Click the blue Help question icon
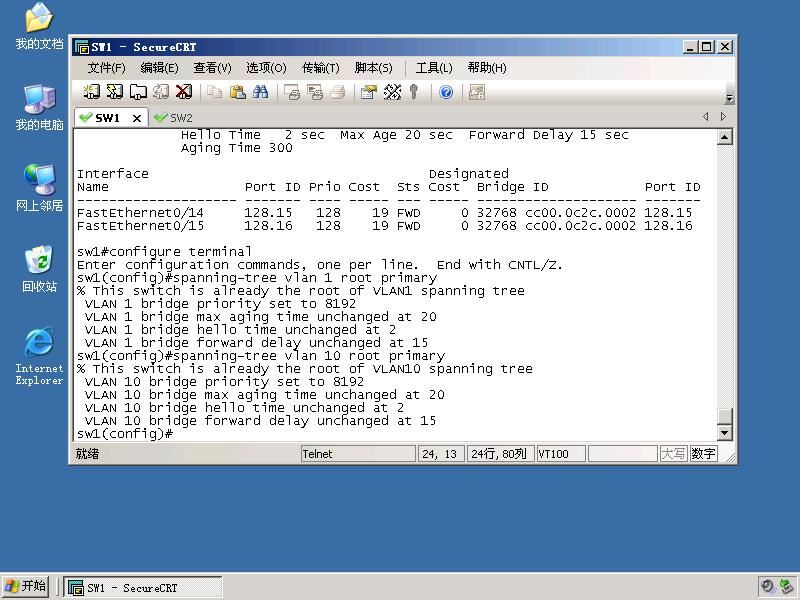The width and height of the screenshot is (800, 600). (446, 92)
